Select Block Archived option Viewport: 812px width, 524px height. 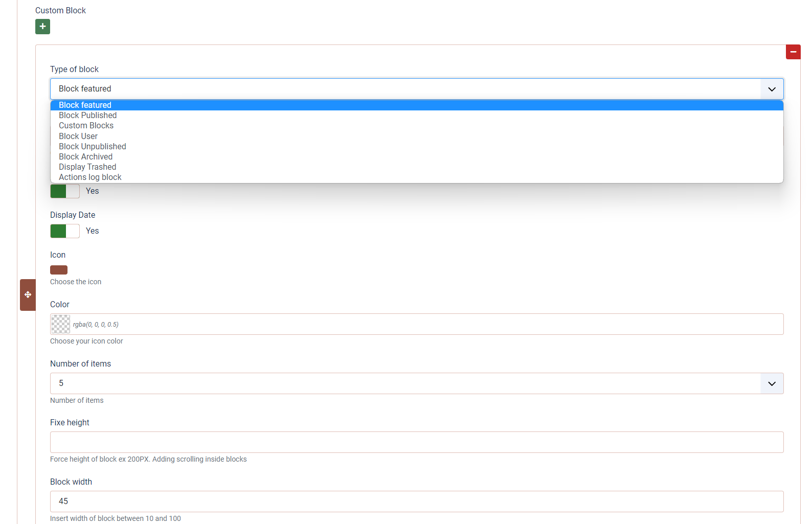[417, 157]
